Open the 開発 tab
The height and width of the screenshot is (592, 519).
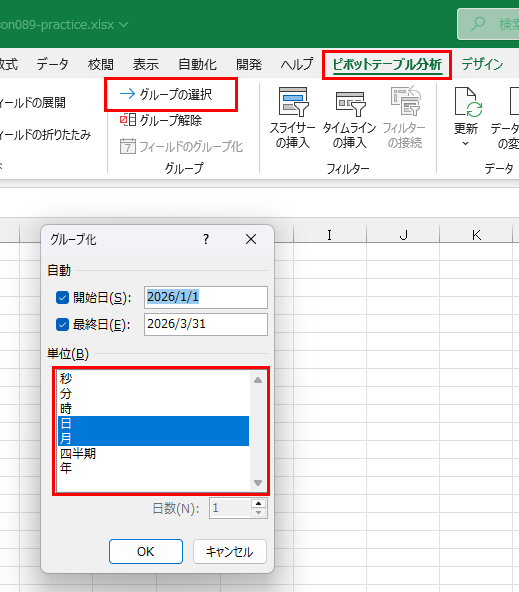point(249,65)
